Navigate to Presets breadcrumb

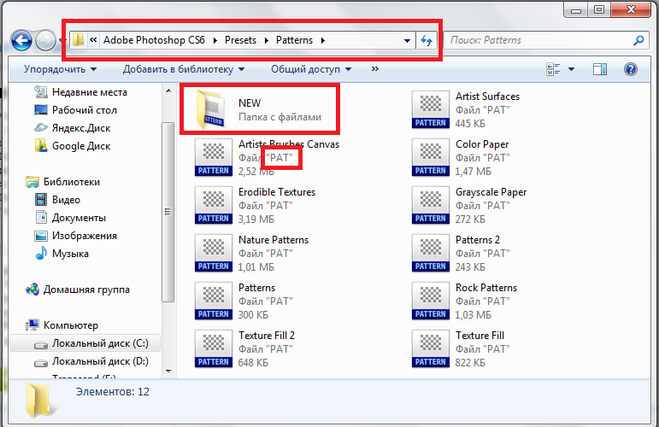tap(240, 40)
